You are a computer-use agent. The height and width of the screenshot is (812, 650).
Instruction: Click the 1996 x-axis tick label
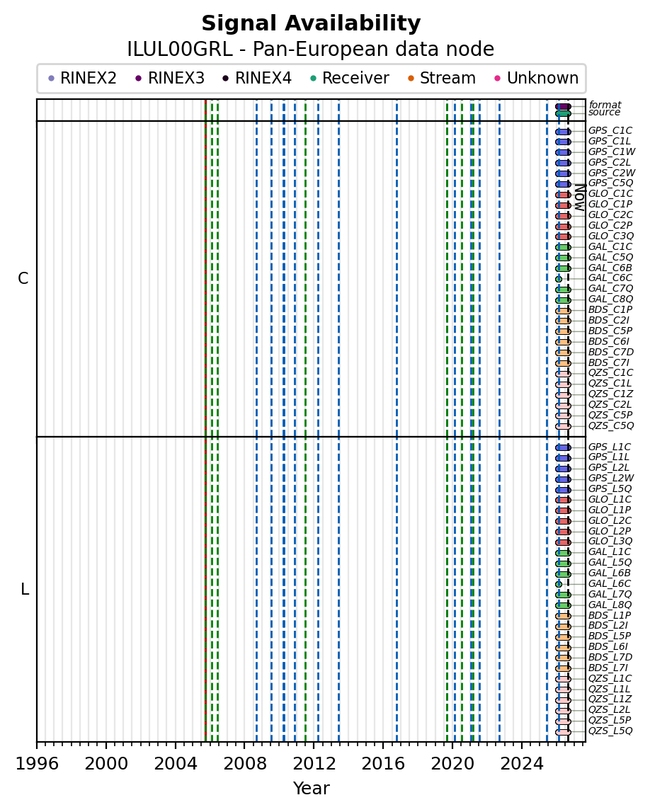37,765
